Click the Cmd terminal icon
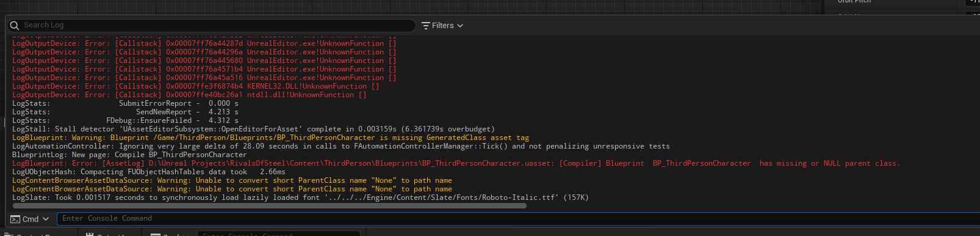Image resolution: width=980 pixels, height=236 pixels. tap(15, 219)
